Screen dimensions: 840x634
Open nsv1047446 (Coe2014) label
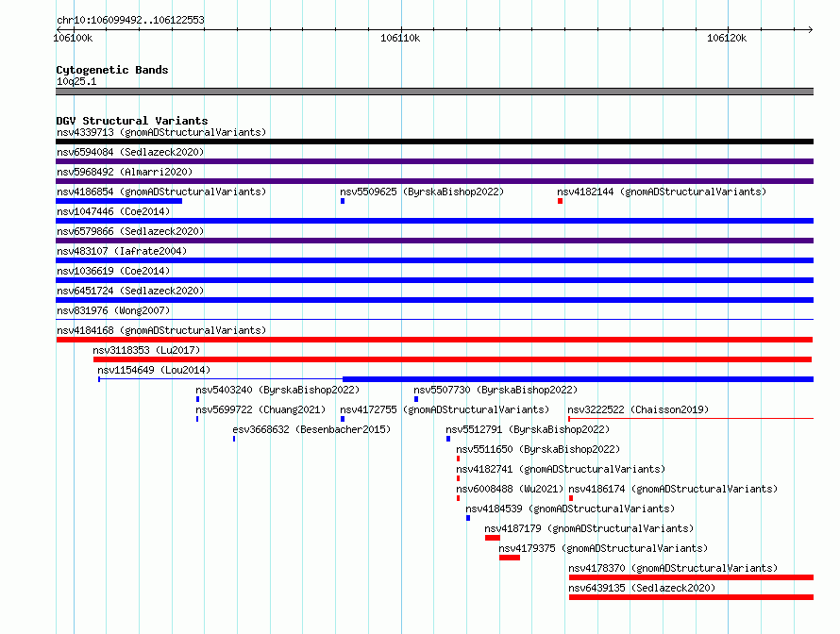113,211
